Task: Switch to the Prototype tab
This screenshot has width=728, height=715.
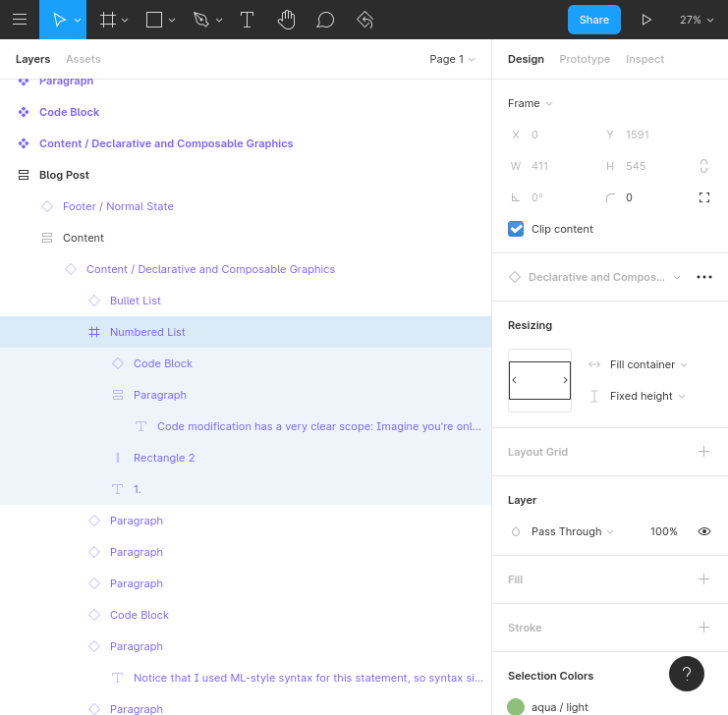Action: click(585, 59)
